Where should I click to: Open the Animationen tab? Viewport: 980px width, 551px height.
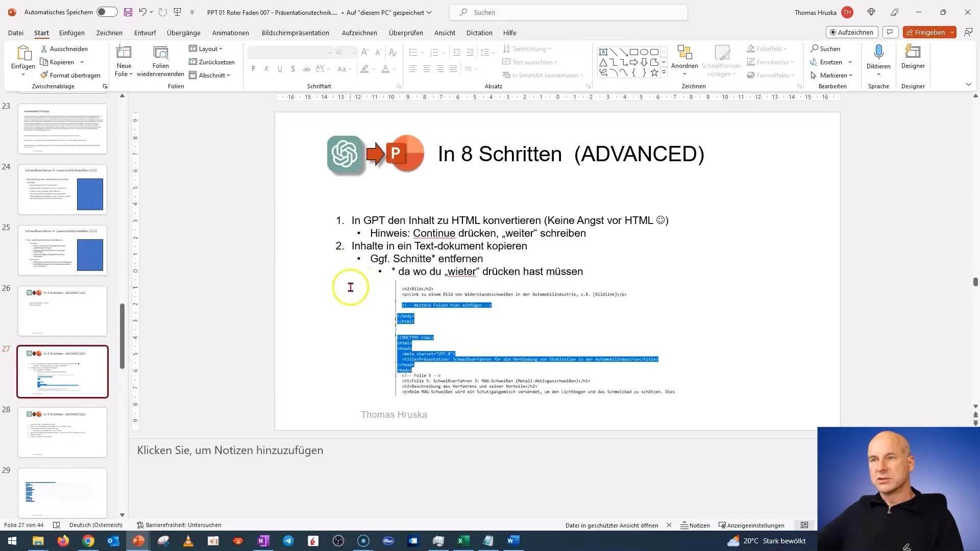[x=231, y=33]
